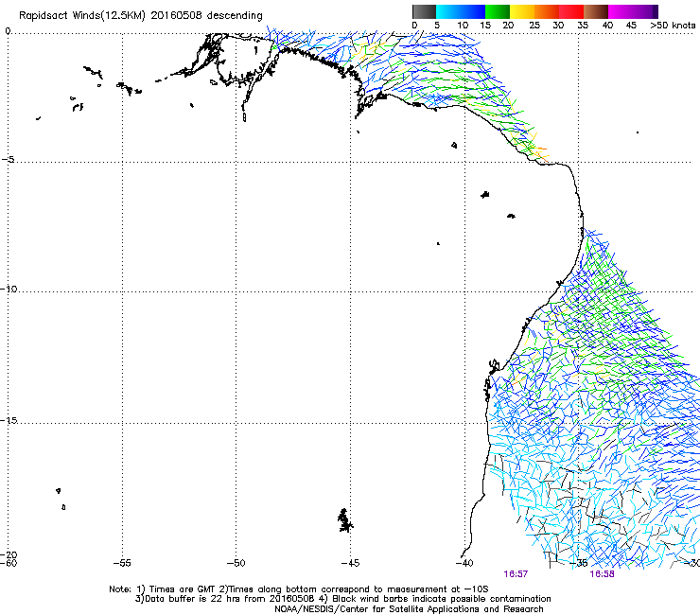Click the purple timestamp '16:57'

coord(516,574)
